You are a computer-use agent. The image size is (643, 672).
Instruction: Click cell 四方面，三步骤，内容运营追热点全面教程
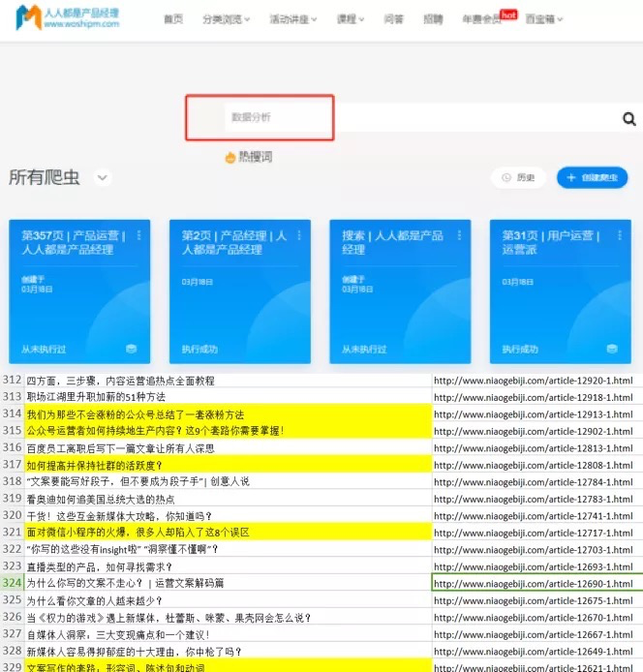228,381
